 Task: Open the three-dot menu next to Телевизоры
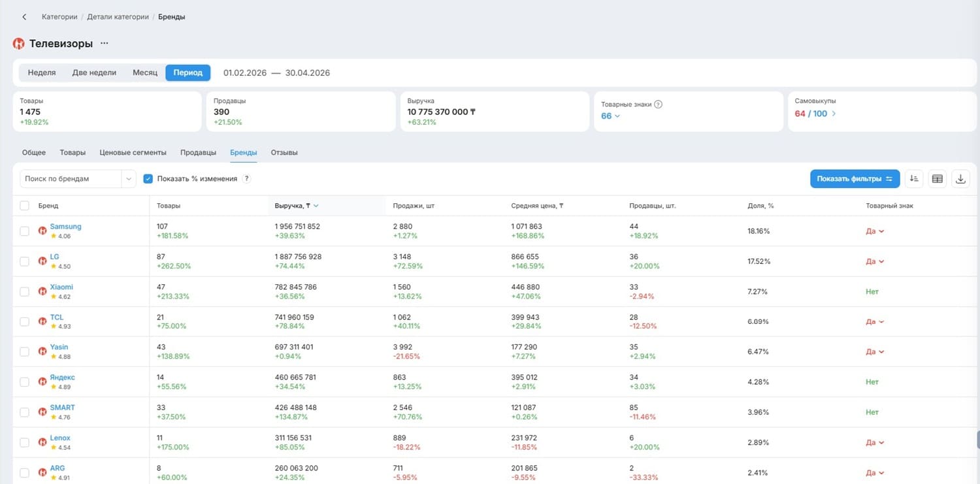[105, 44]
